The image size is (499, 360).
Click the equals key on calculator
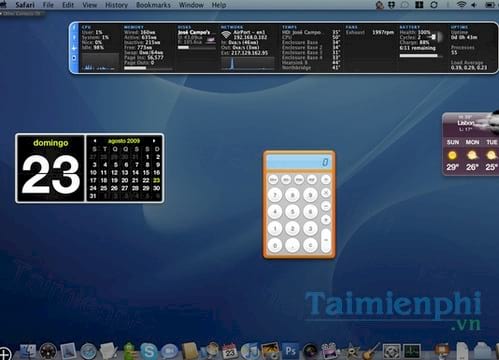[326, 240]
